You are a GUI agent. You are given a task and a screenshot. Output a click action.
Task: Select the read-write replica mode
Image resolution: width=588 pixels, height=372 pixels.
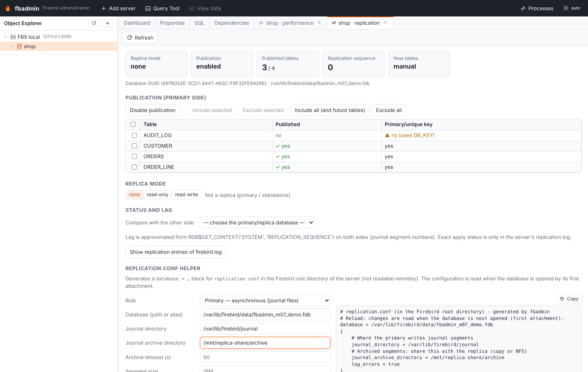tap(187, 195)
